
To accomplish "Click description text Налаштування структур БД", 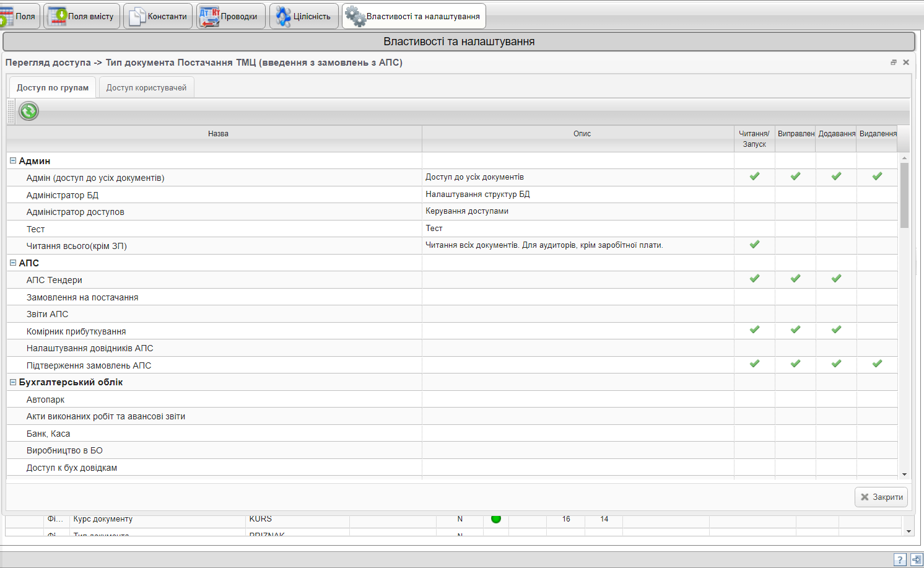I will pyautogui.click(x=477, y=194).
